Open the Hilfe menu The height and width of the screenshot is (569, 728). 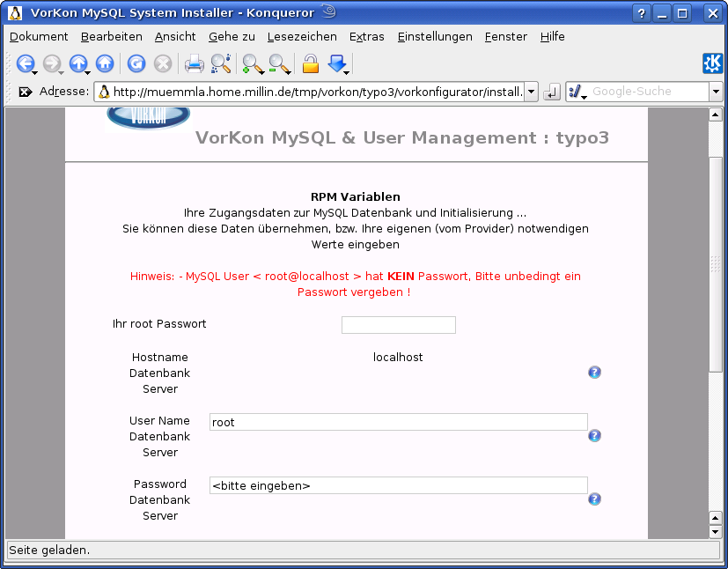(553, 37)
